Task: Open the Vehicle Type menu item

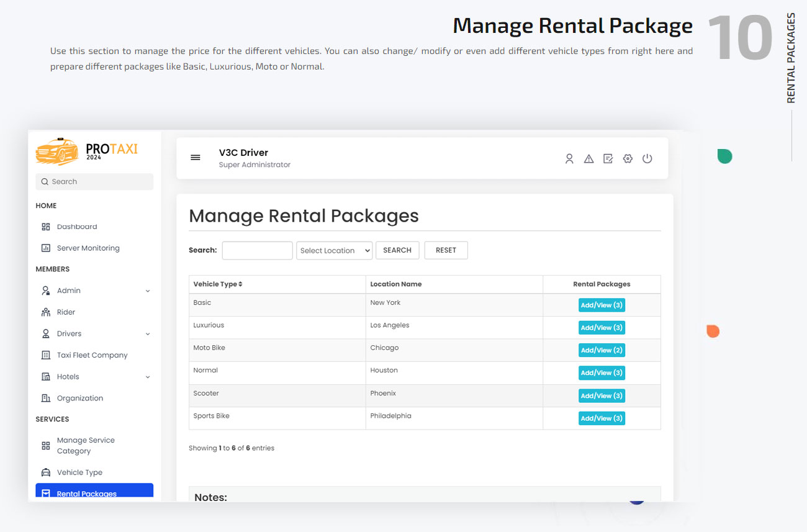Action: click(x=79, y=472)
